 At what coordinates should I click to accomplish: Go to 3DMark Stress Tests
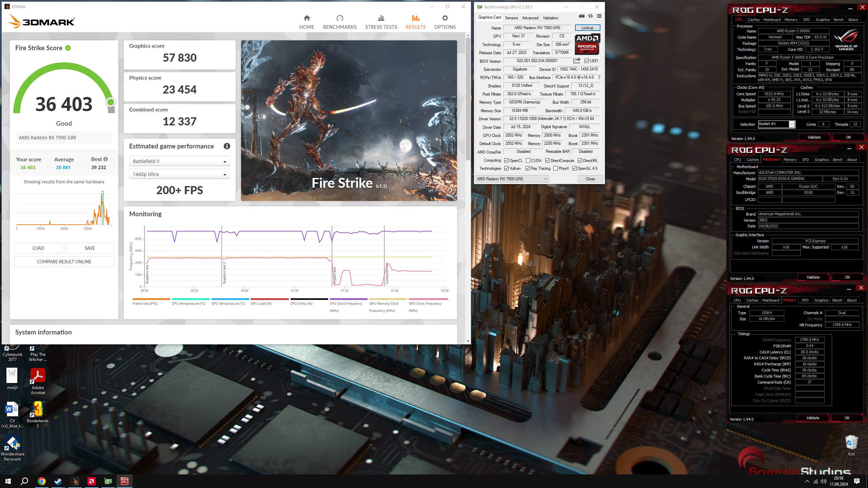[x=381, y=22]
